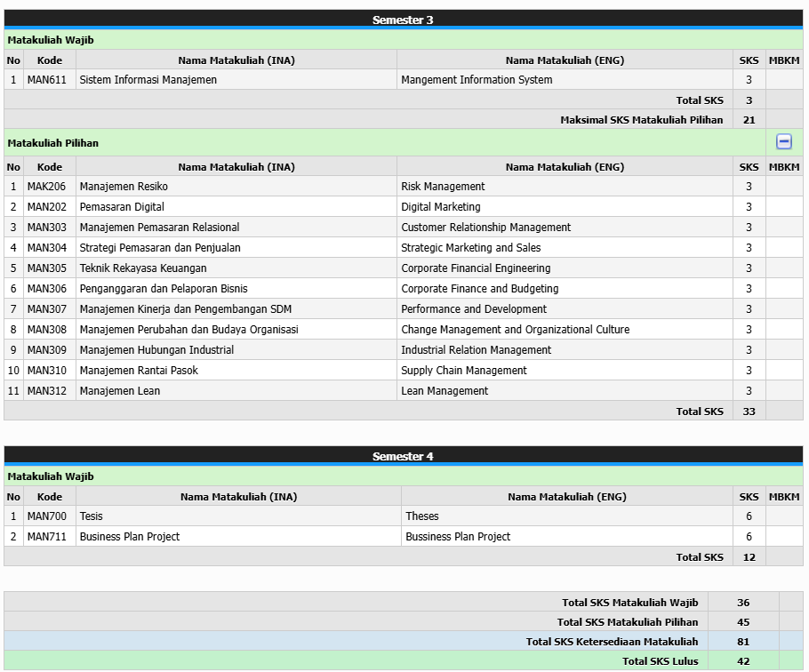
Task: Click the Maksimal SKS Matakuliah Pilihan label
Action: pyautogui.click(x=642, y=120)
